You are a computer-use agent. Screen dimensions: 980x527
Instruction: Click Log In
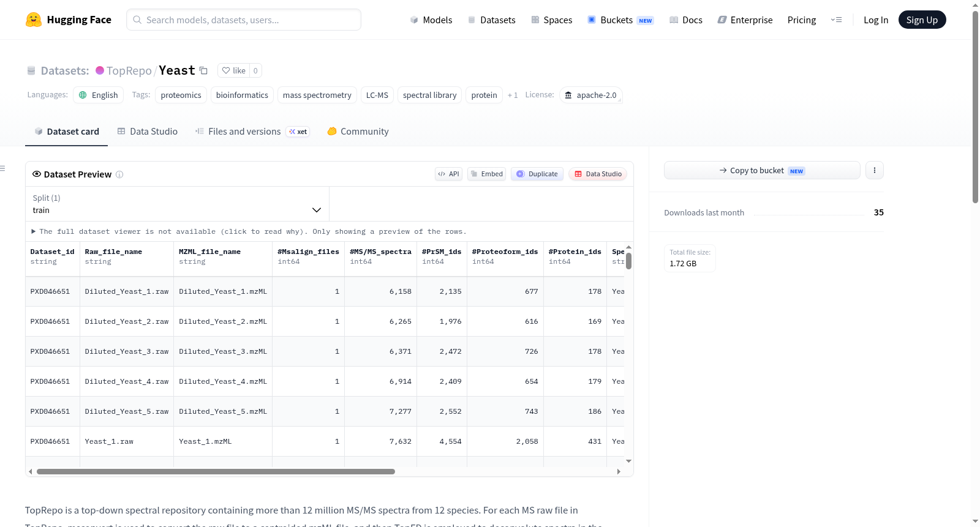pos(876,20)
